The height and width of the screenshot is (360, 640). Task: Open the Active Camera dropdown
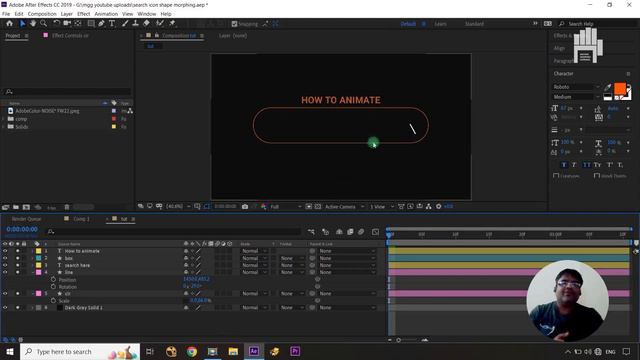coord(344,207)
